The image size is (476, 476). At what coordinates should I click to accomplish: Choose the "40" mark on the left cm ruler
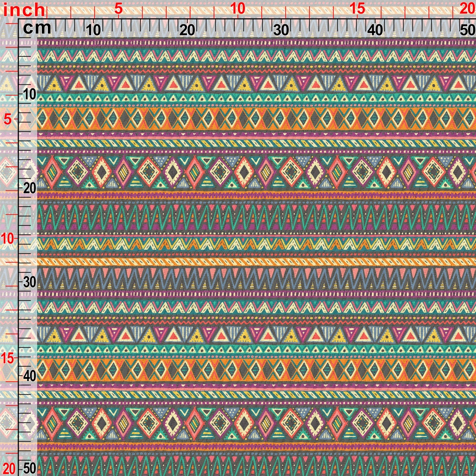(30, 377)
